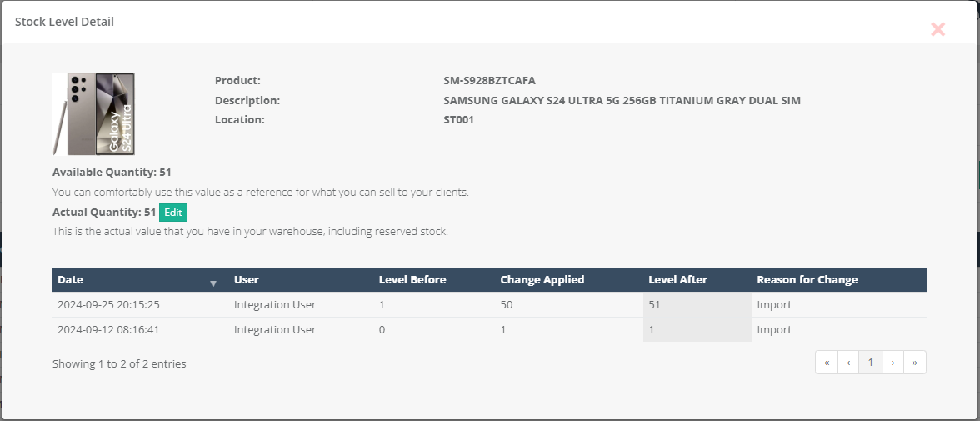Go to first page with double-left arrow
980x421 pixels.
(x=826, y=363)
